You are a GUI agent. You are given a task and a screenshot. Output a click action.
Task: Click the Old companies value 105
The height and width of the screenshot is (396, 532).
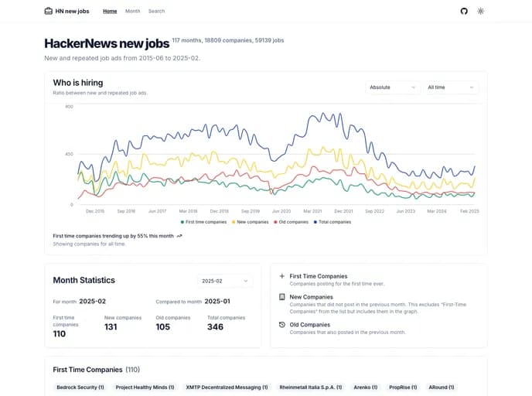tap(163, 326)
